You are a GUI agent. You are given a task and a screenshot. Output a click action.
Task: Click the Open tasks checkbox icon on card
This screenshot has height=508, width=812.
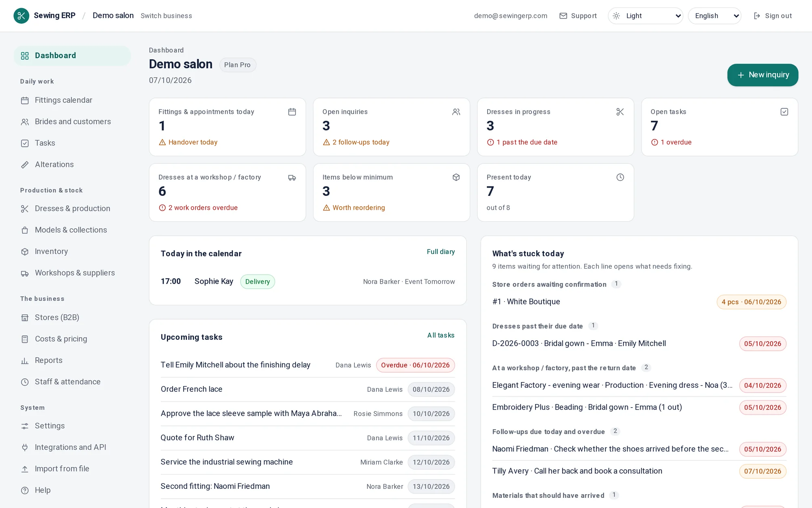tap(784, 112)
